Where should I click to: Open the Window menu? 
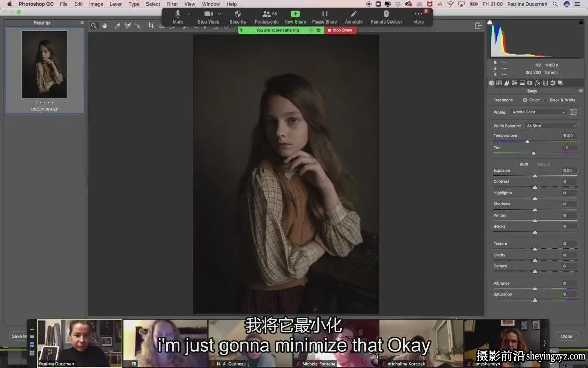tap(211, 4)
